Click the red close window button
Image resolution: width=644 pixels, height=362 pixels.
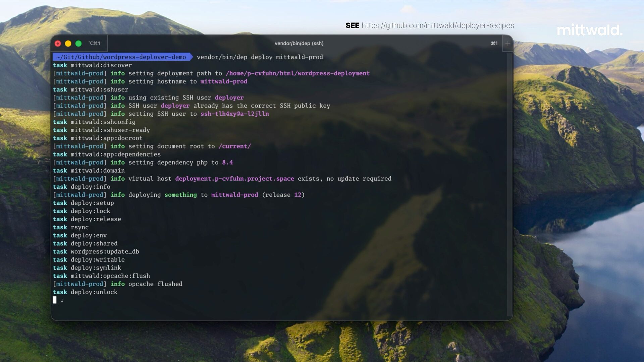click(58, 44)
